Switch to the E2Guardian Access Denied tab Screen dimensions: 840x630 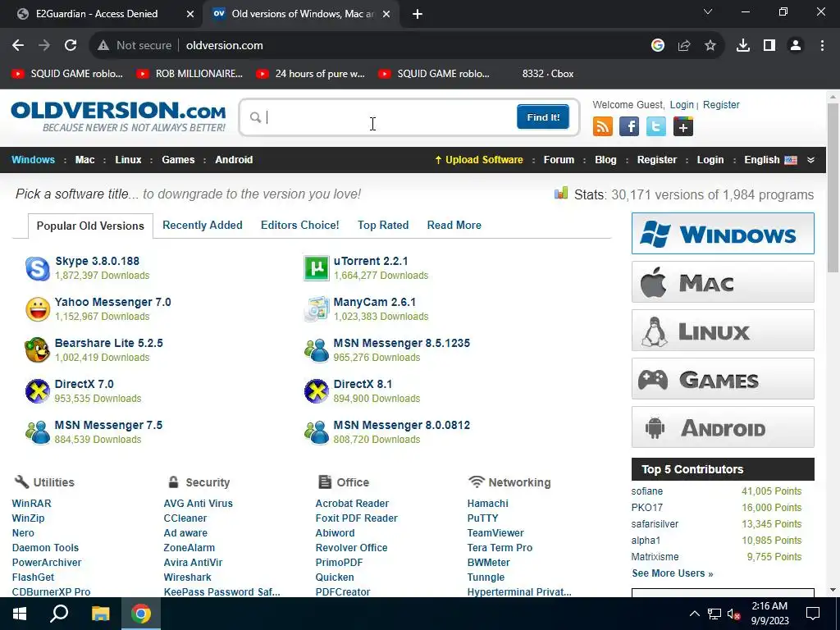click(102, 14)
